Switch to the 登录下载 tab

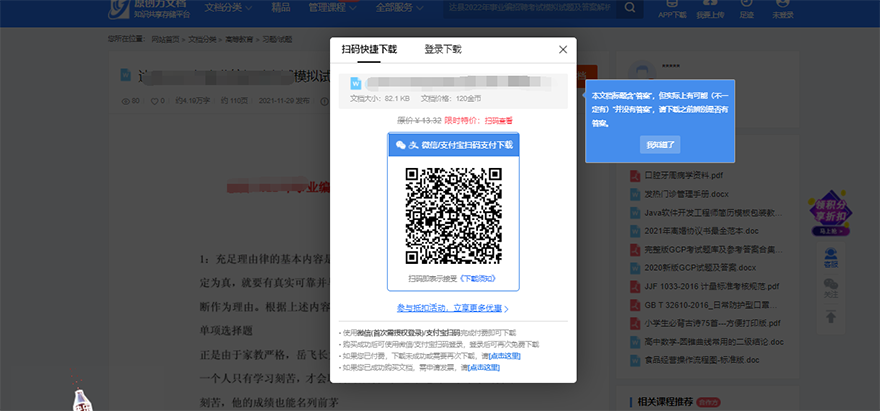pyautogui.click(x=443, y=49)
